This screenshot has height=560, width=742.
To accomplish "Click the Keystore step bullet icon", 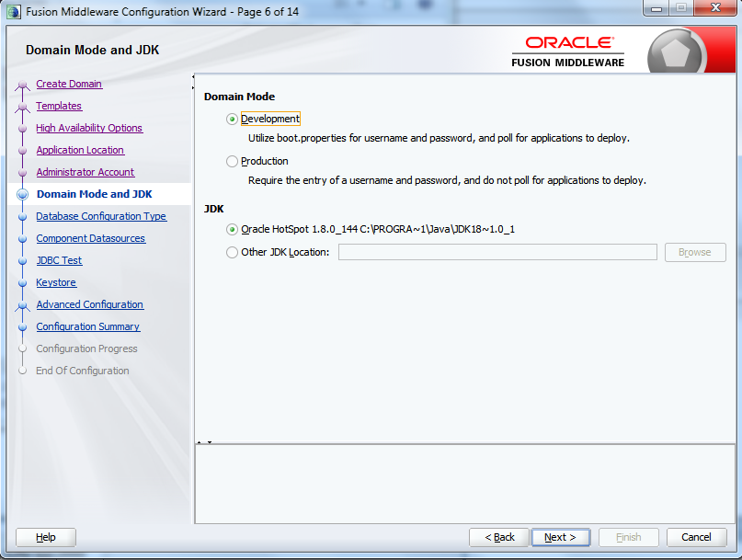I will pyautogui.click(x=22, y=283).
